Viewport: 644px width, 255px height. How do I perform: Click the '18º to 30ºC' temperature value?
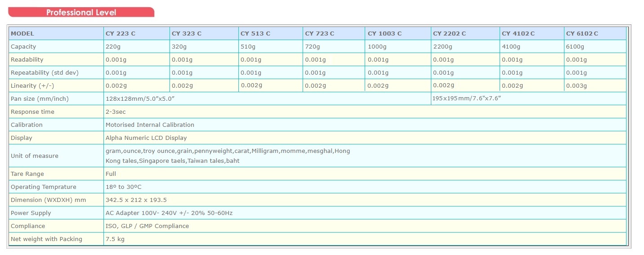pyautogui.click(x=123, y=187)
